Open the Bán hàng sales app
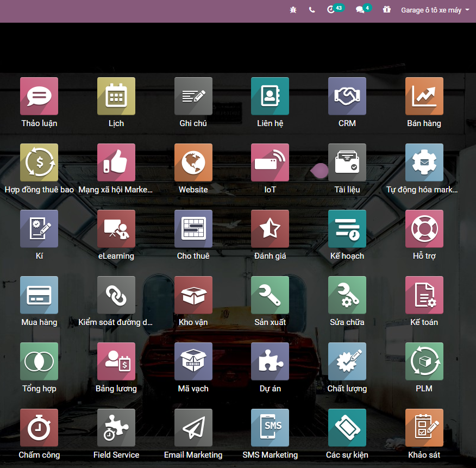Viewport: 476px width, 468px height. [x=424, y=96]
